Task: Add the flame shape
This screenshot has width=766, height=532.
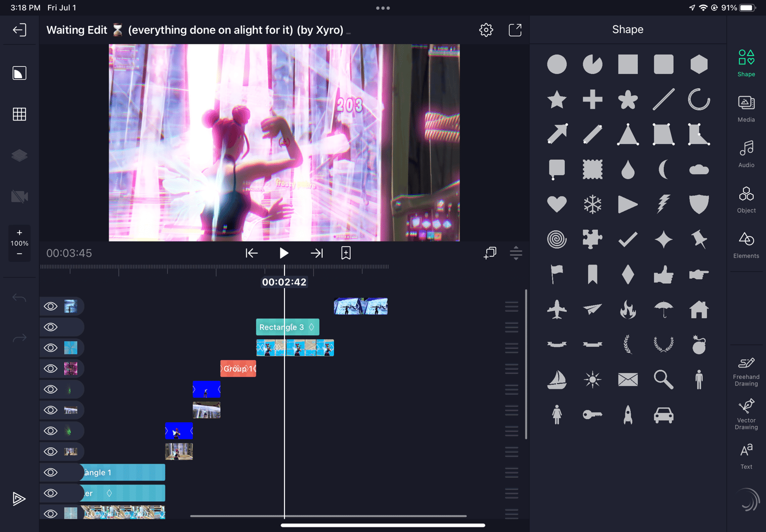Action: pyautogui.click(x=628, y=309)
